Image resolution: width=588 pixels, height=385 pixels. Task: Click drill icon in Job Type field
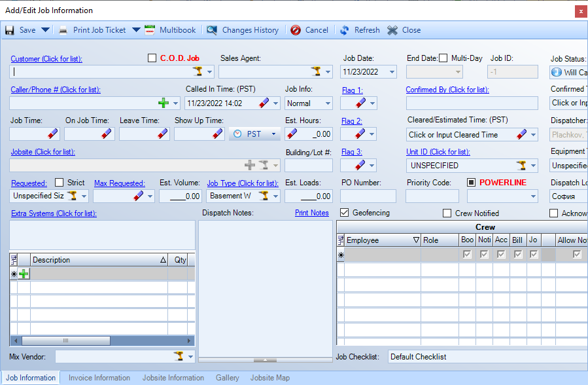pos(264,196)
